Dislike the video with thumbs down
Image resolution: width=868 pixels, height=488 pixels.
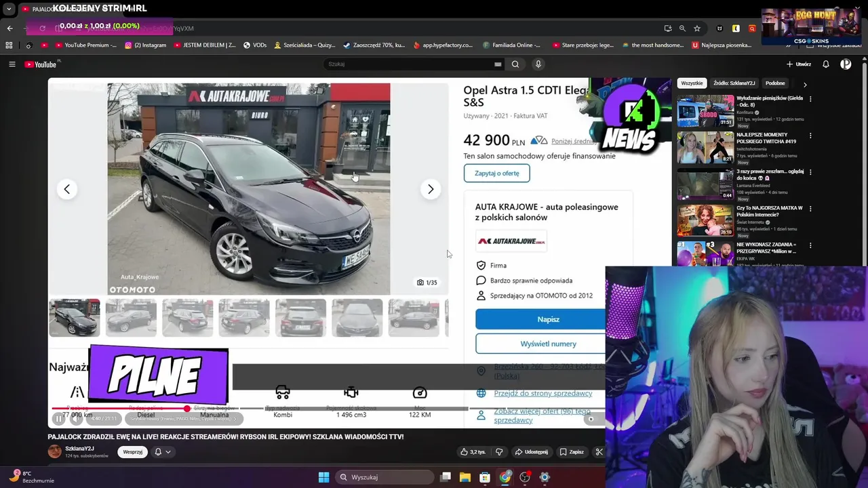(500, 452)
